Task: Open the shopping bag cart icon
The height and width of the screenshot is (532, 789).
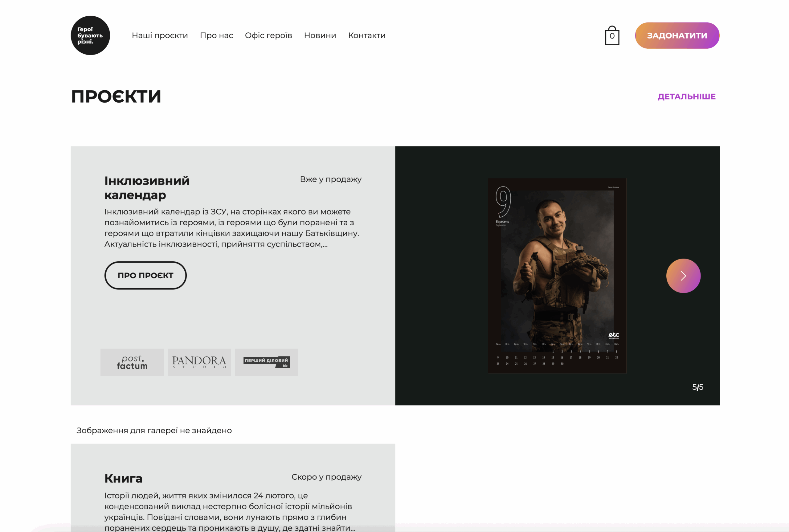Action: 612,35
